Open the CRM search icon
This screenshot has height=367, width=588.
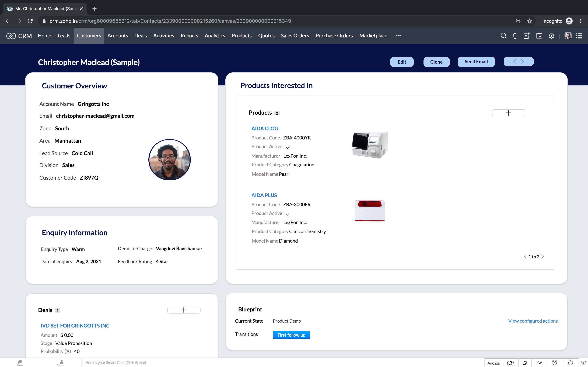coord(503,36)
